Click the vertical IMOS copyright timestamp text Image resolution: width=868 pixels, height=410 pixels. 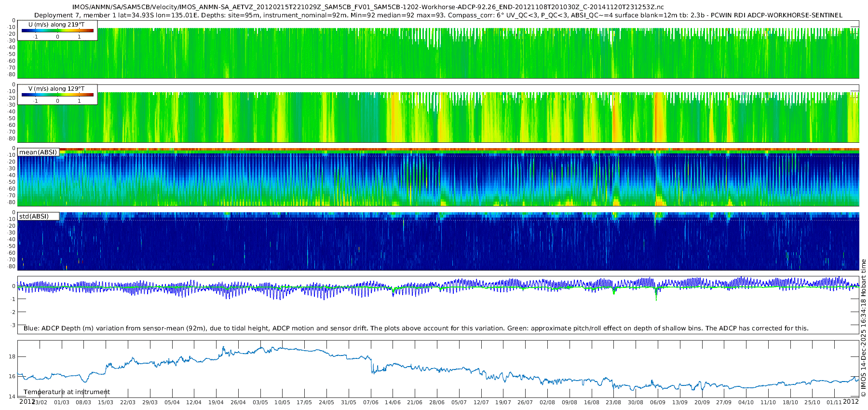(x=863, y=328)
